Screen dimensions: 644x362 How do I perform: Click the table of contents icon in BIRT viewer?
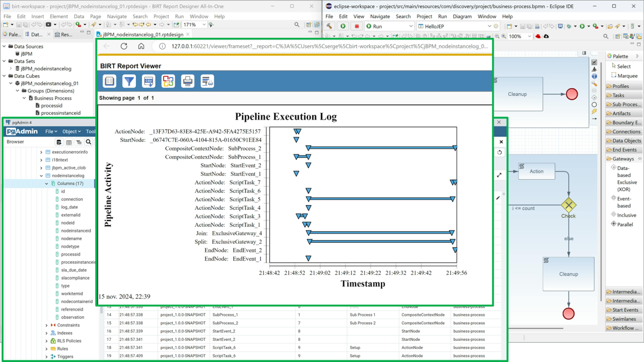[109, 81]
